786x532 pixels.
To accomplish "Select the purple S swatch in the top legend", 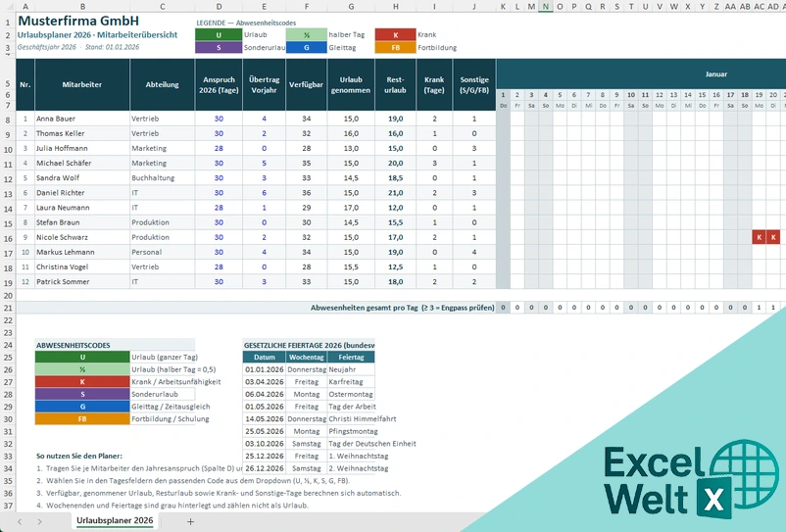I will pyautogui.click(x=219, y=48).
